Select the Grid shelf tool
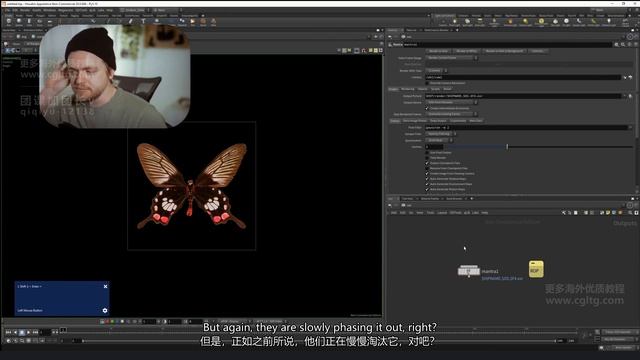 [x=49, y=22]
